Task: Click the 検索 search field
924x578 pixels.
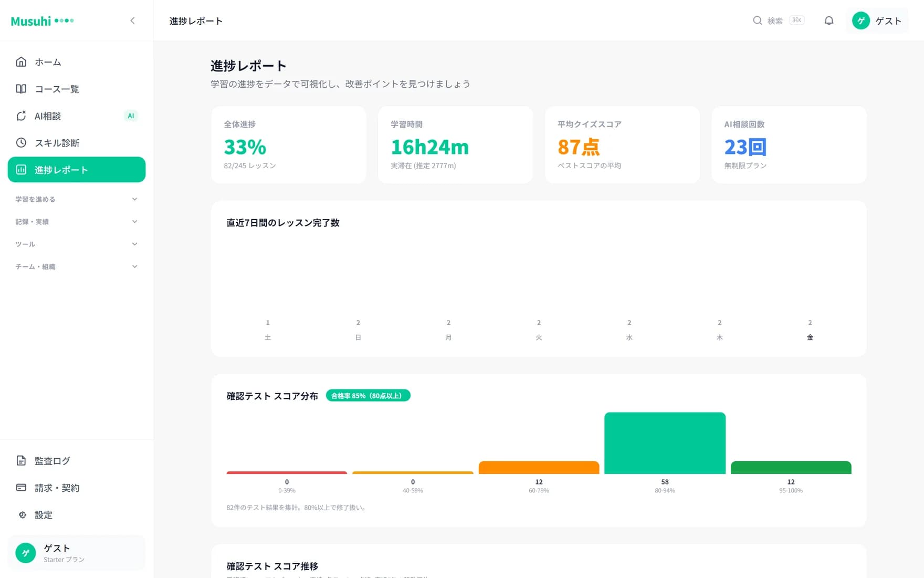Action: (779, 20)
